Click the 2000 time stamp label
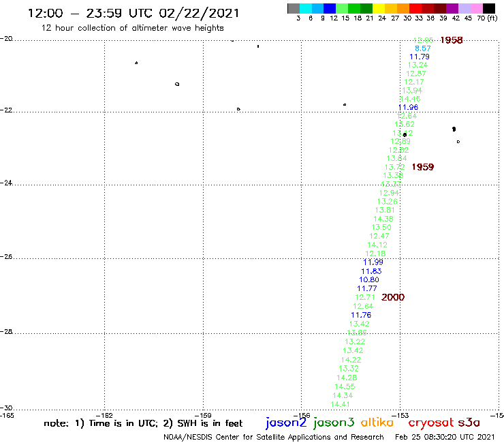 point(393,297)
